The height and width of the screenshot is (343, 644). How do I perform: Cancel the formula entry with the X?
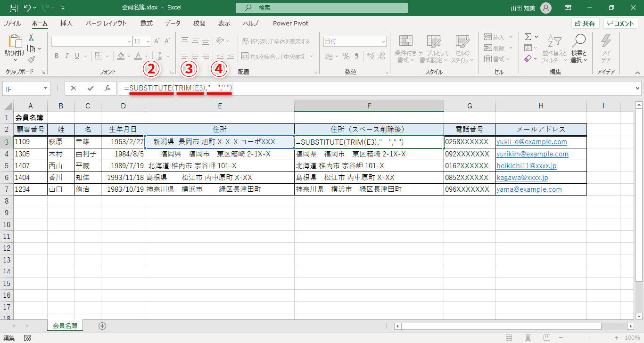[x=74, y=88]
